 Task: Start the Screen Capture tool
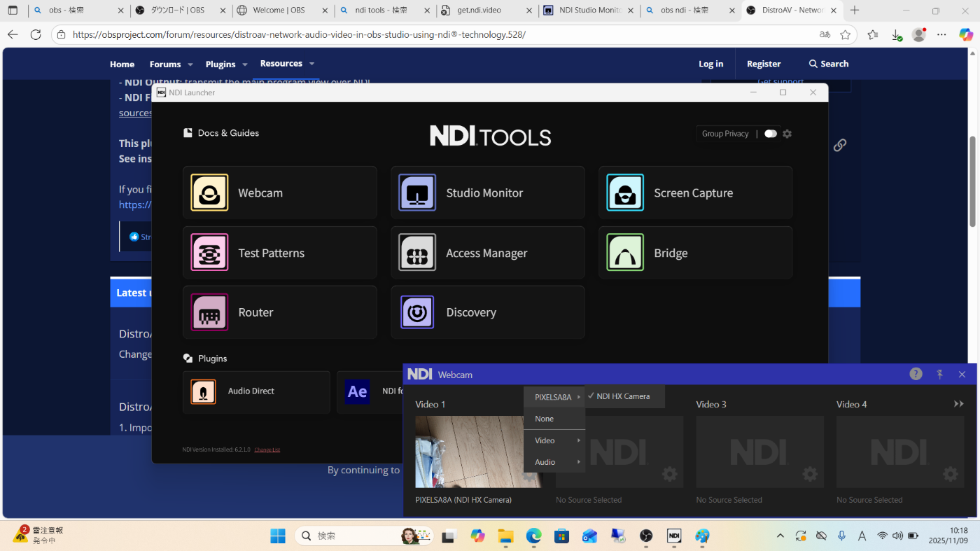(695, 193)
